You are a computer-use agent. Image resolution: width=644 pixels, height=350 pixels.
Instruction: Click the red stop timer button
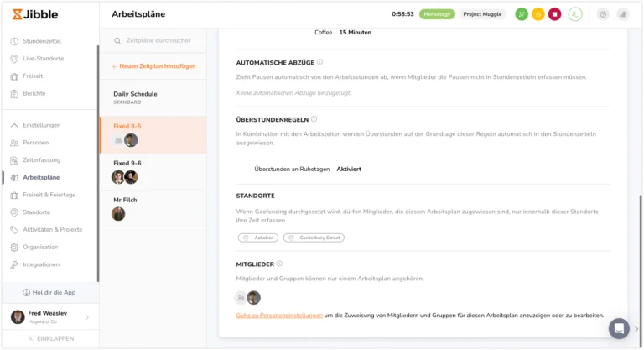[554, 14]
